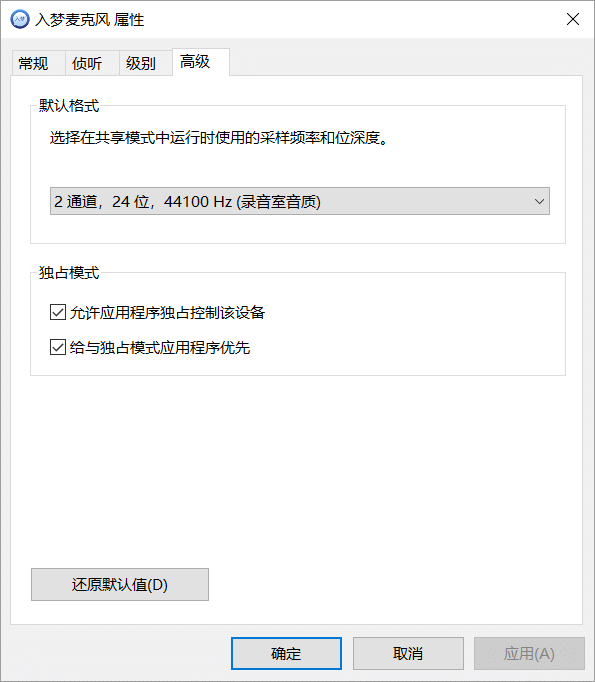Click the 给与独占模式应用程序优先 label text
Screen dimensions: 595x682
[x=160, y=348]
